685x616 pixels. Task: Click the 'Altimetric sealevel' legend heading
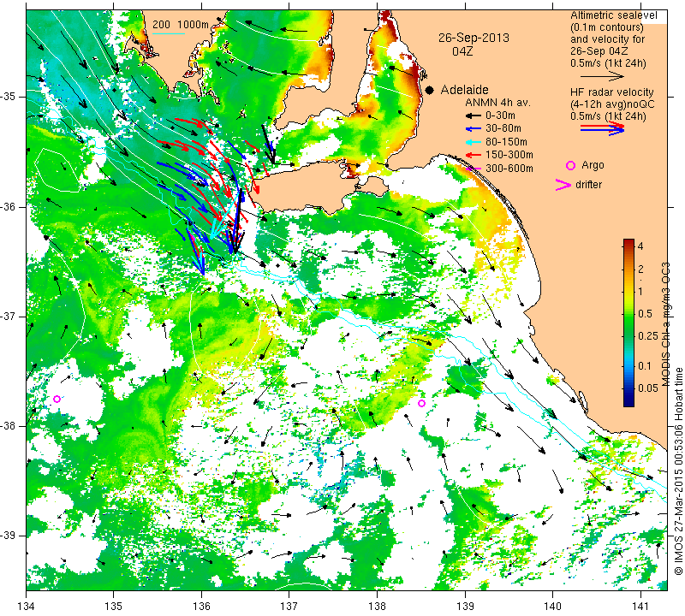pyautogui.click(x=613, y=15)
